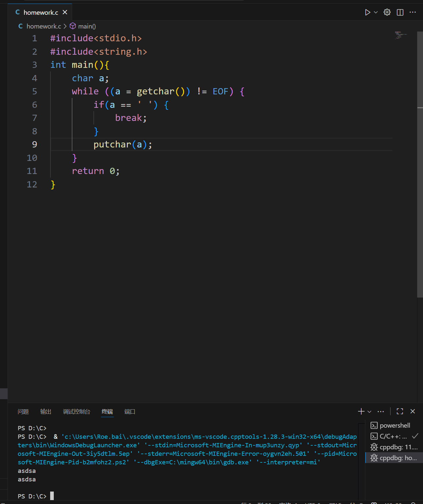423x504 pixels.
Task: Click the debug icon beside cppdbg: ho
Action: pos(374,458)
